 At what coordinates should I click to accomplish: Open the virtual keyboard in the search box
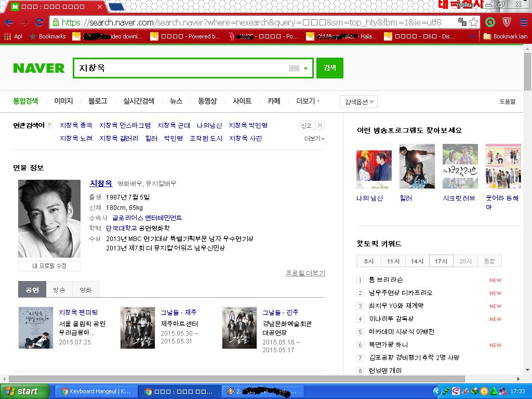point(294,68)
